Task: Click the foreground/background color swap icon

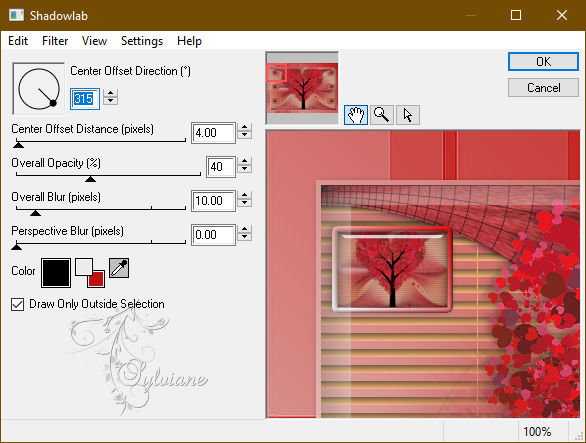Action: click(90, 273)
